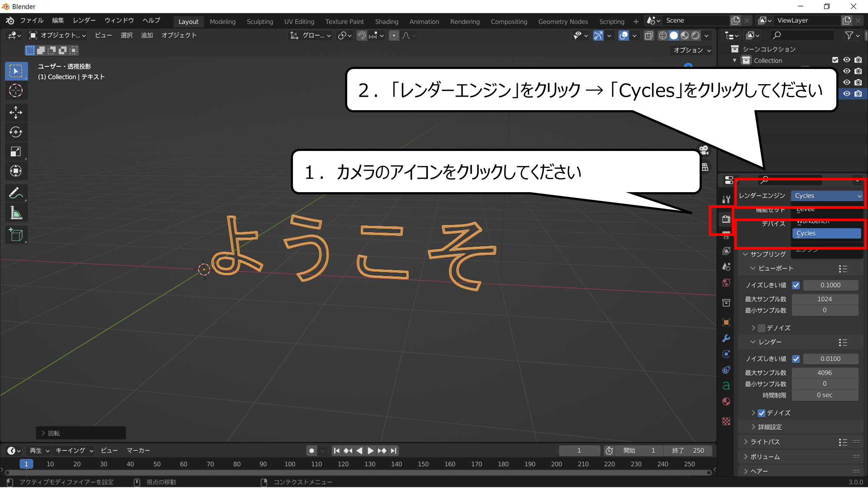Expand the Light Paths panel
The image size is (868, 488).
click(746, 442)
